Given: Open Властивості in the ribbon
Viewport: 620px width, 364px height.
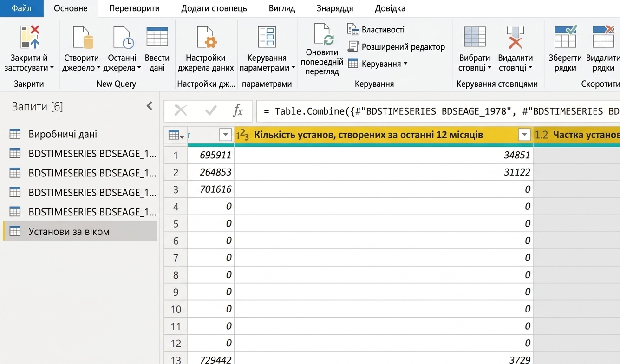Looking at the screenshot, I should (376, 30).
